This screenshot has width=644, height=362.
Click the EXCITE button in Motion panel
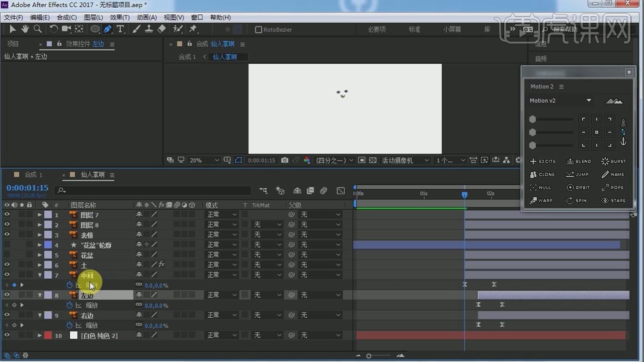point(543,161)
